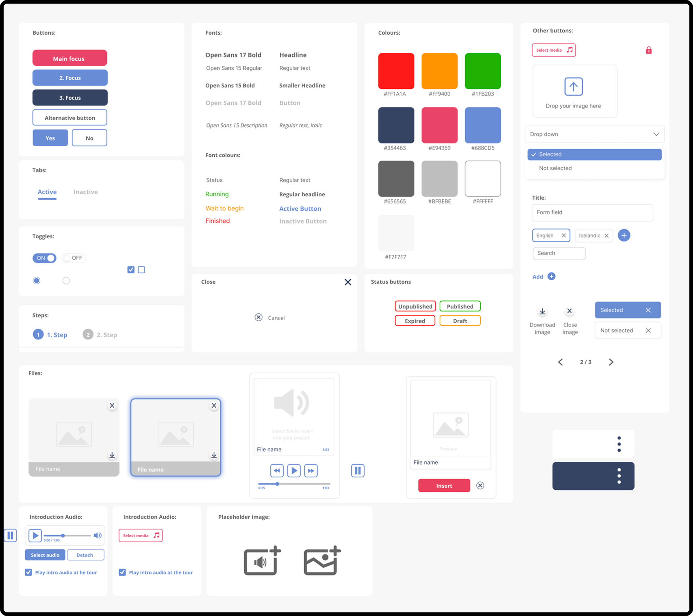
Task: Tick the unchecked empty checkbox
Action: [x=141, y=270]
